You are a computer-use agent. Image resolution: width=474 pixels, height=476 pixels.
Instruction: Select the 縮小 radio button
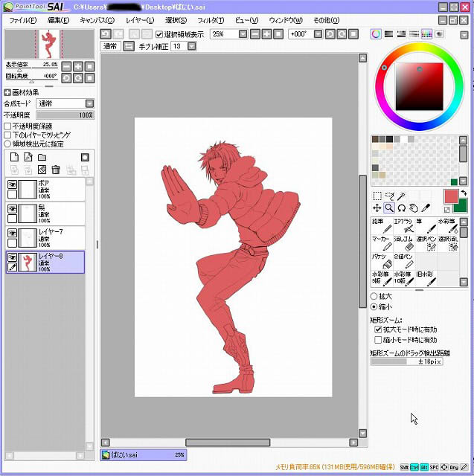[374, 306]
